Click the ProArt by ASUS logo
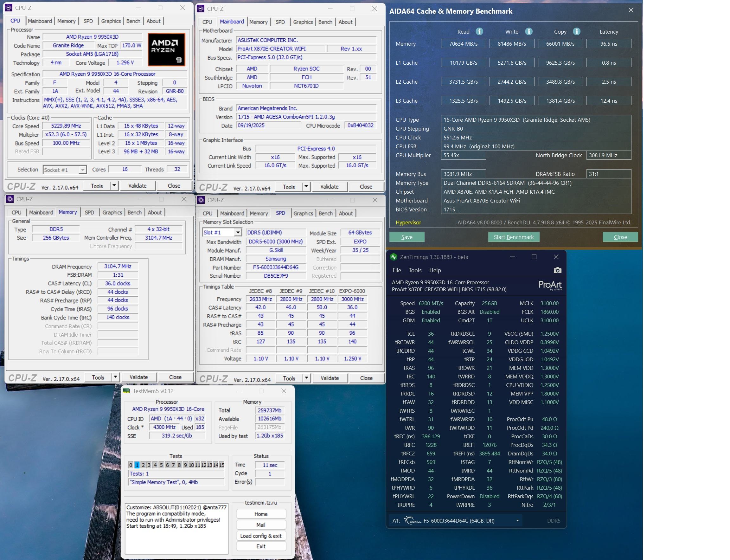Viewport: 730px width, 560px height. click(550, 285)
